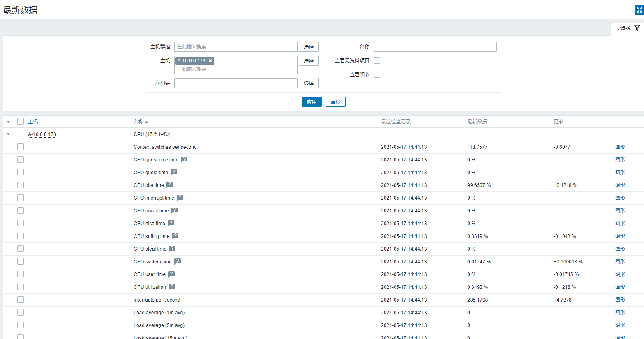Select the change value +4.7378
Screen dimensions: 644x339
(563, 300)
